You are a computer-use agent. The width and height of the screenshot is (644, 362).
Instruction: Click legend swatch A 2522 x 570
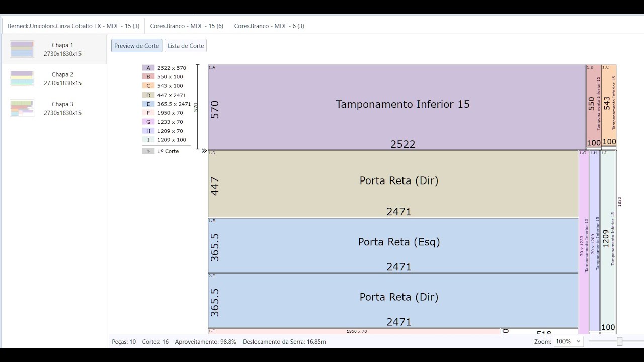pyautogui.click(x=148, y=68)
